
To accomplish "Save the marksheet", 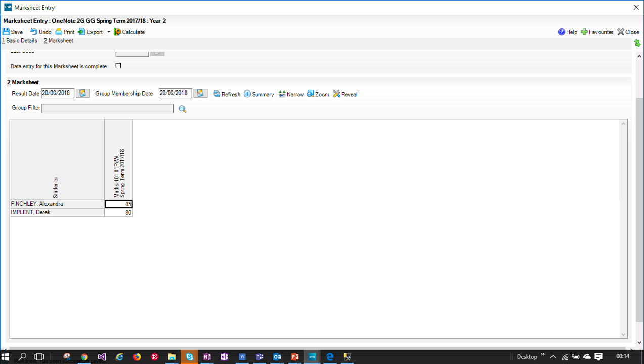I will pos(13,32).
